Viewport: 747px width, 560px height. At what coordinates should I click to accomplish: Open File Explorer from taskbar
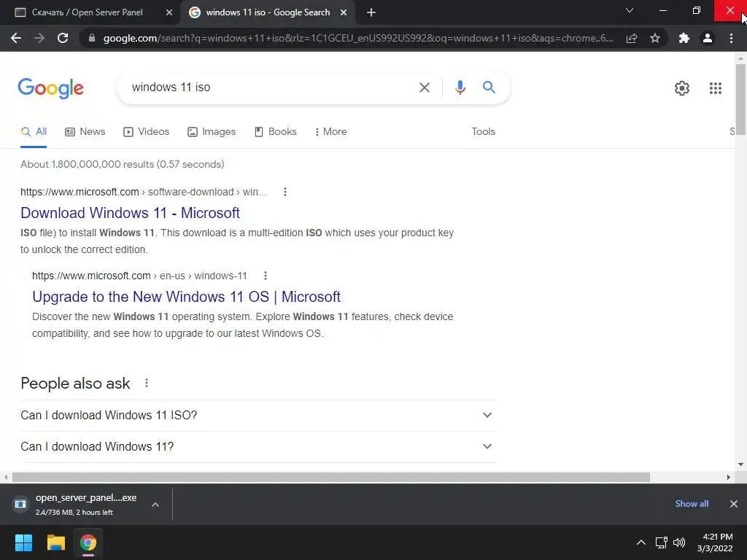pos(55,542)
